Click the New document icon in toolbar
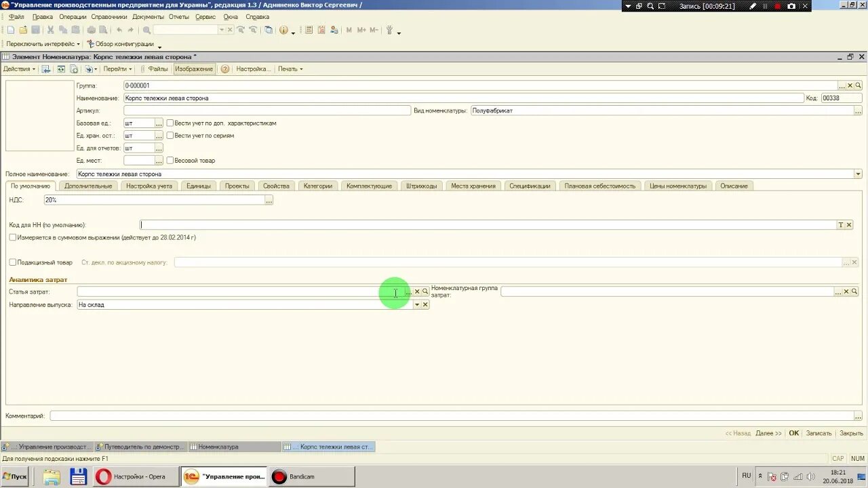 [10, 30]
